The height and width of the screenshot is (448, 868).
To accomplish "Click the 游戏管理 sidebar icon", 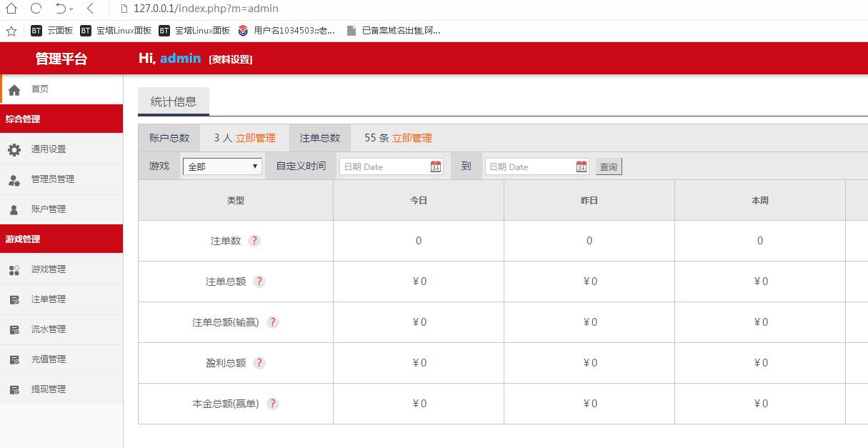I will point(14,270).
